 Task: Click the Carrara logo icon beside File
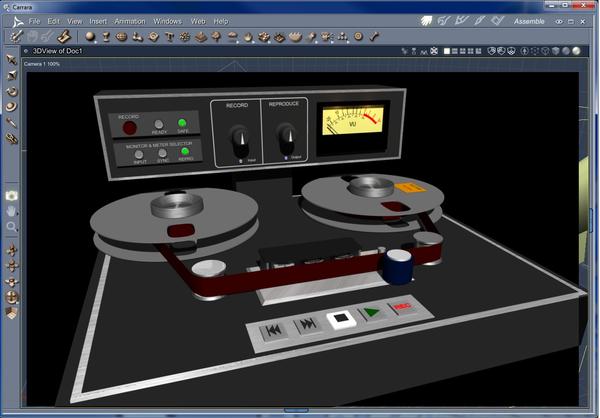(17, 21)
